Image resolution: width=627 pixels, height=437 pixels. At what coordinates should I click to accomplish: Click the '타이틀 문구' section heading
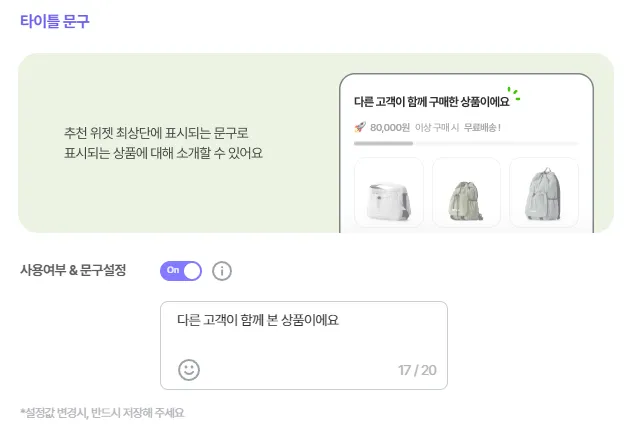coord(54,19)
